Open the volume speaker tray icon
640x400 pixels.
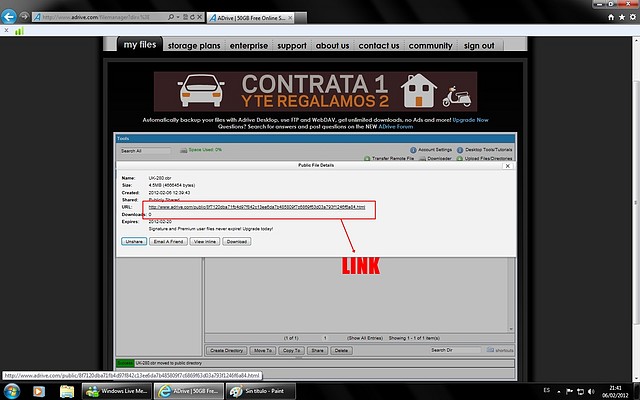pos(591,391)
